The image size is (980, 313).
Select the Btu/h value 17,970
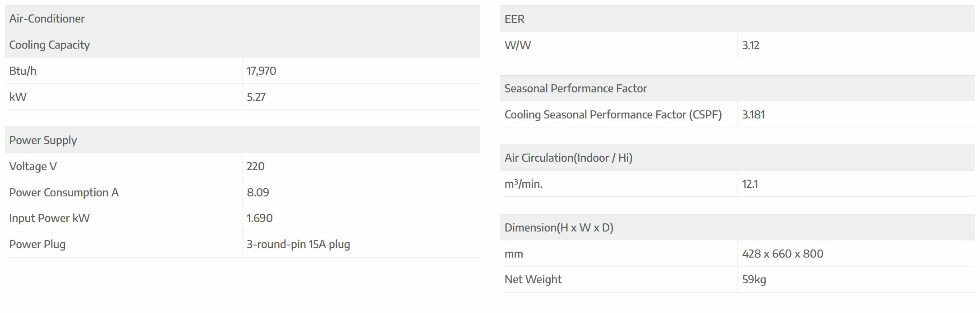261,71
